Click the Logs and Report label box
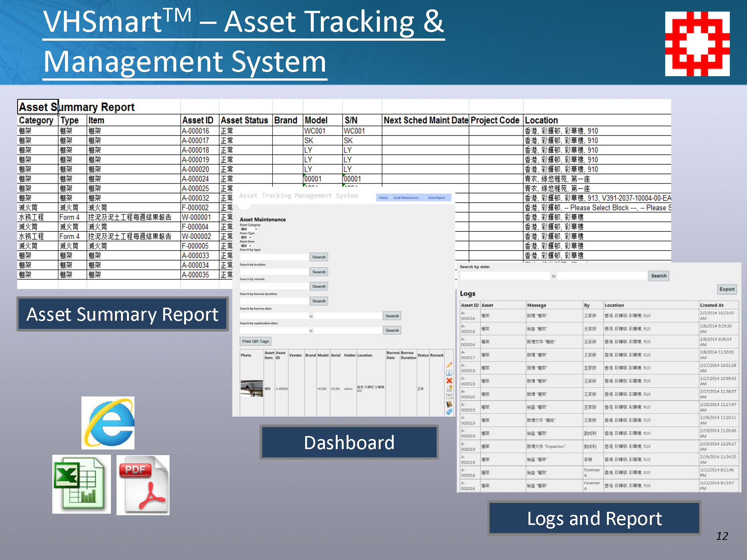The width and height of the screenshot is (747, 560). [594, 518]
